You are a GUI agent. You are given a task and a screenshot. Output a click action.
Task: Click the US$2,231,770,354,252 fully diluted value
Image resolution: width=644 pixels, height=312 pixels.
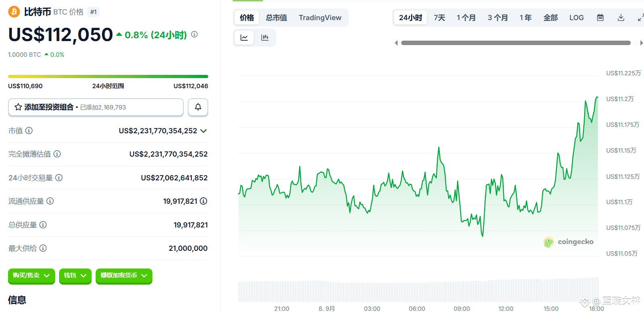168,154
